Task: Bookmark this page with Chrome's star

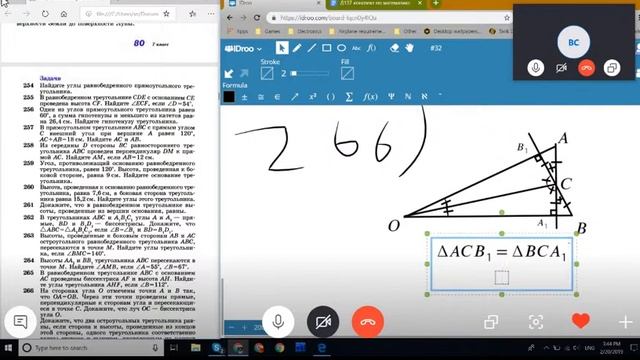Action: (507, 18)
